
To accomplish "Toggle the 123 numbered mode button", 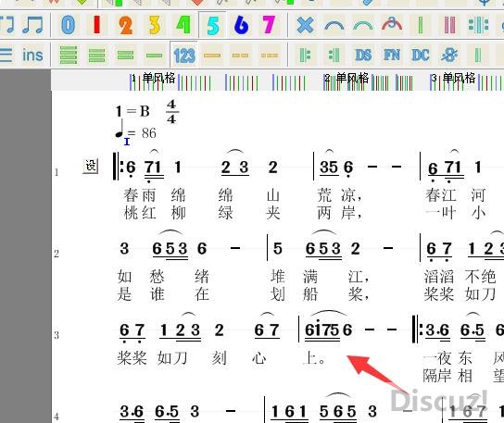I will (184, 56).
